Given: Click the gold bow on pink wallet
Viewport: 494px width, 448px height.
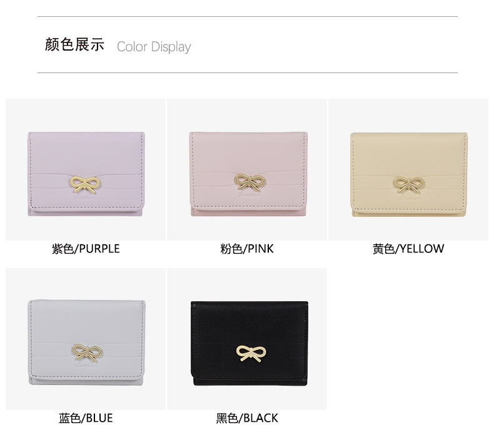Looking at the screenshot, I should click(250, 182).
